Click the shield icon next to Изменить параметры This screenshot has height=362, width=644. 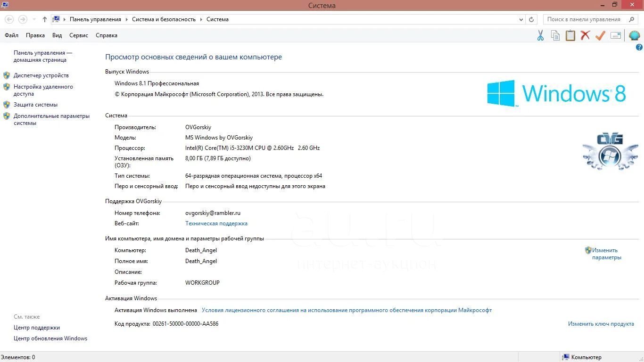tap(588, 250)
